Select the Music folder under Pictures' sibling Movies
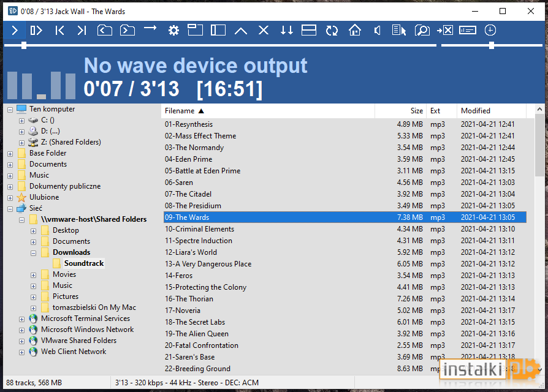Viewport: 548px width, 392px height. point(62,285)
